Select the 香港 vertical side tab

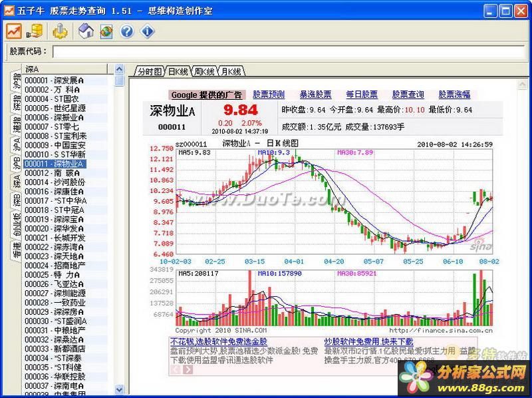coord(16,250)
